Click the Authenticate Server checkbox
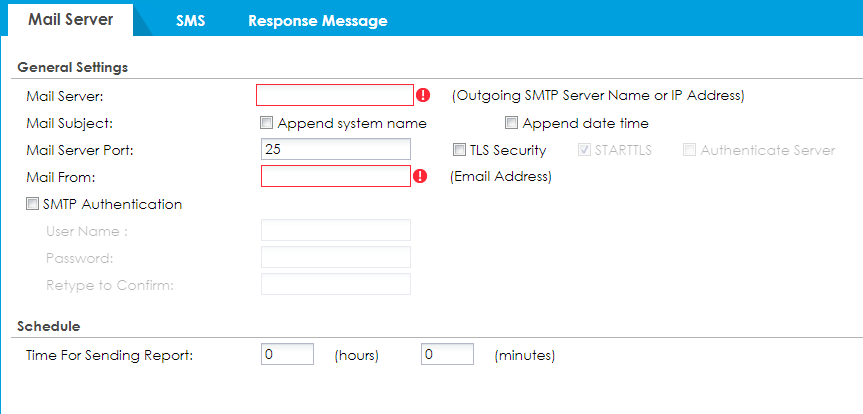The image size is (863, 414). pyautogui.click(x=689, y=150)
